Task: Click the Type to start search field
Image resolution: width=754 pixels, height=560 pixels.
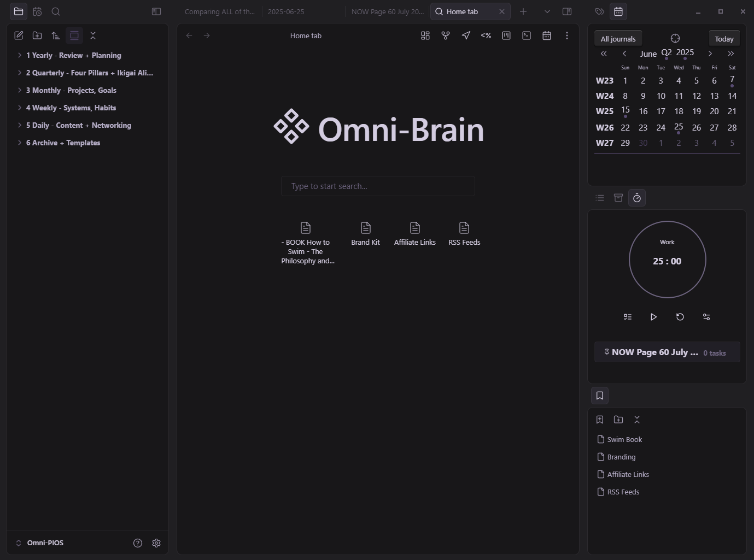Action: click(378, 186)
